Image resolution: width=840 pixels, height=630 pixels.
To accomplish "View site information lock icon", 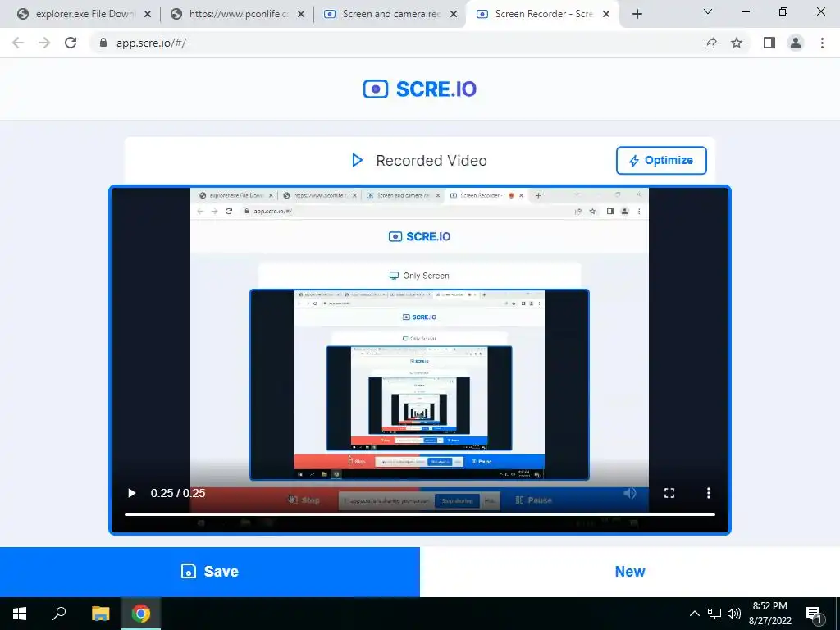I will [x=103, y=43].
